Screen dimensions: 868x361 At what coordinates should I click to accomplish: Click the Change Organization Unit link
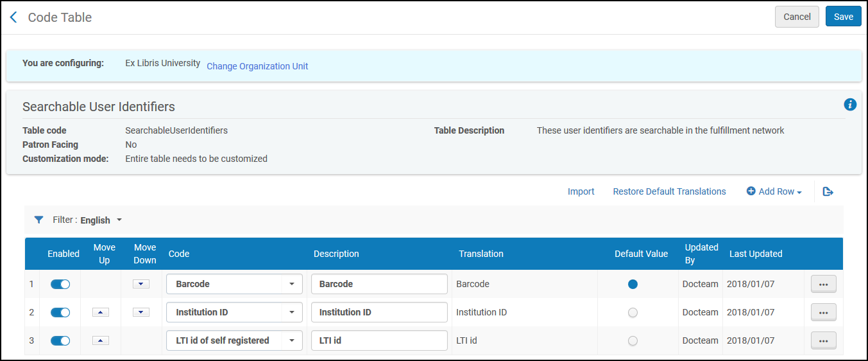pyautogui.click(x=257, y=66)
